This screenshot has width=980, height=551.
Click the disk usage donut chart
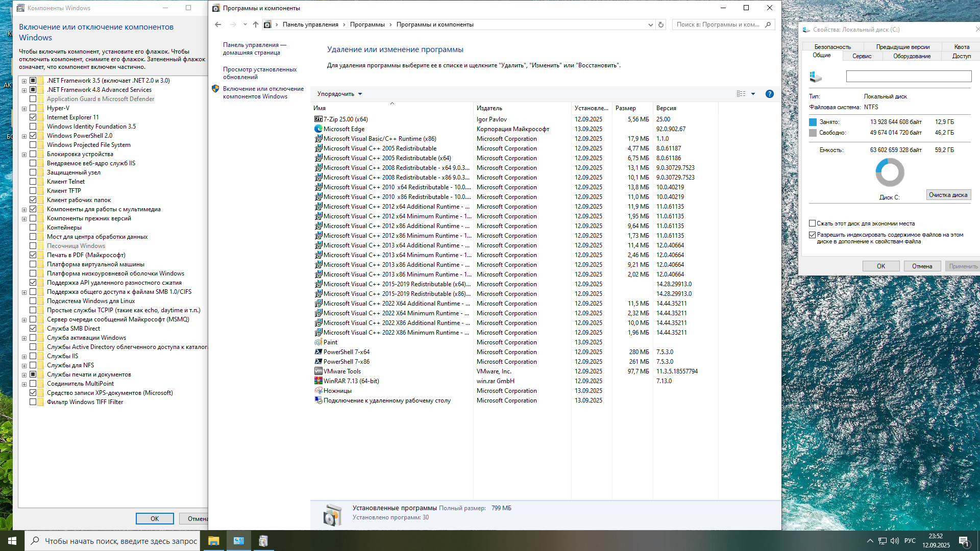tap(890, 172)
